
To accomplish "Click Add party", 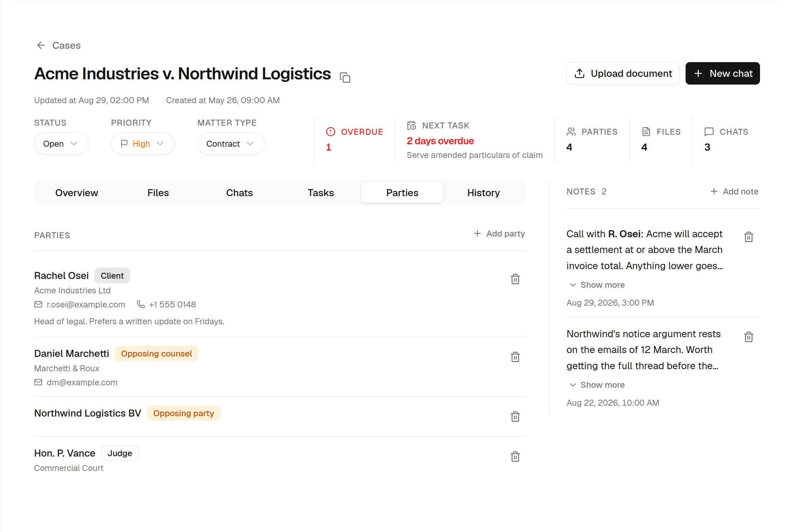I will point(499,233).
